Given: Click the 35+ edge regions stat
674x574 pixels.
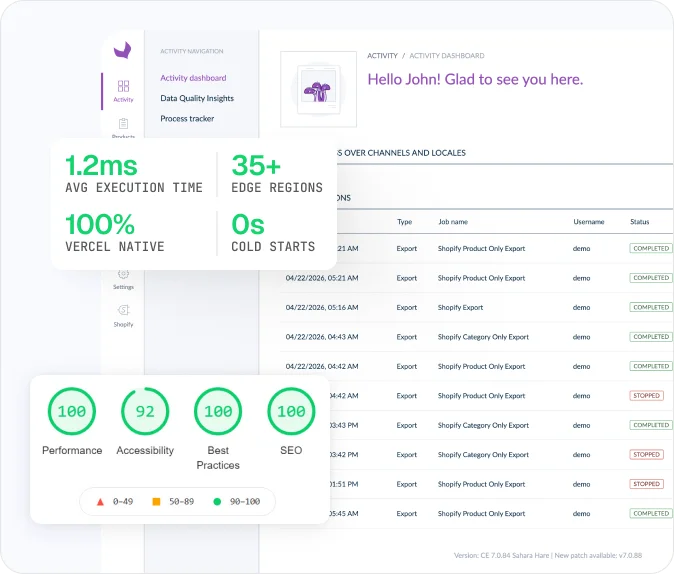Looking at the screenshot, I should point(277,174).
